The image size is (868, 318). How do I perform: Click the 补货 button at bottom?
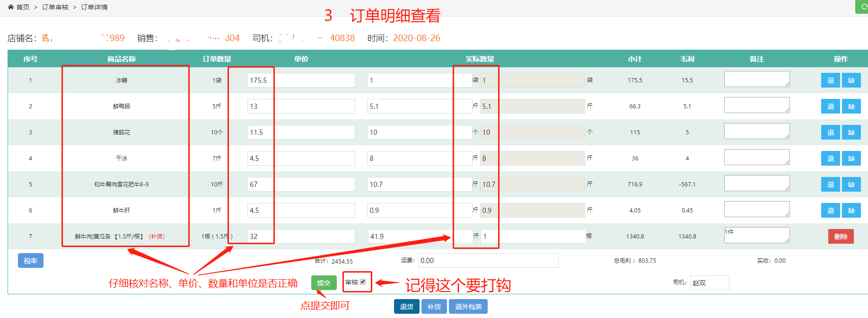point(434,307)
